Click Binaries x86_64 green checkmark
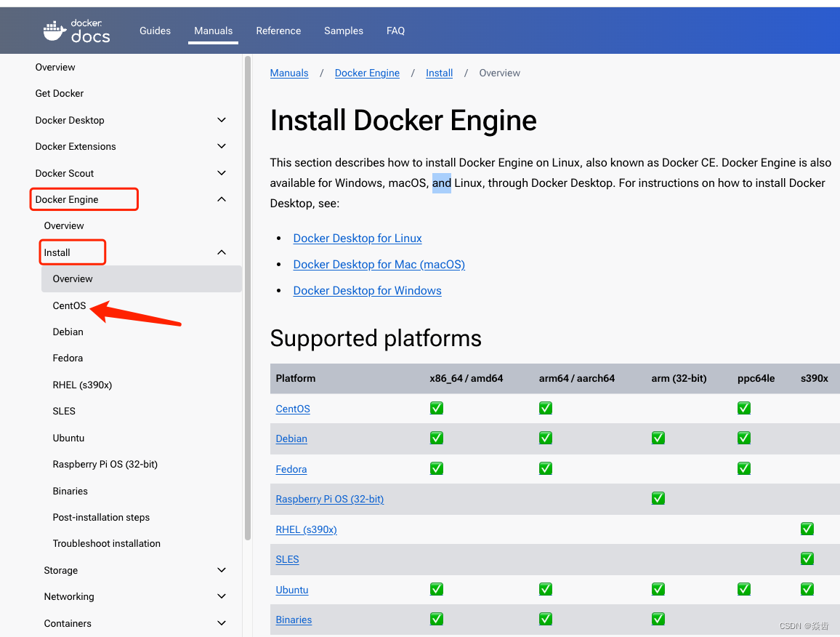Viewport: 840px width, 637px height. point(437,619)
